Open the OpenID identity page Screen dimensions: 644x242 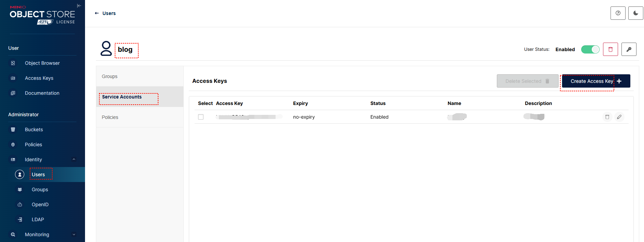40,205
